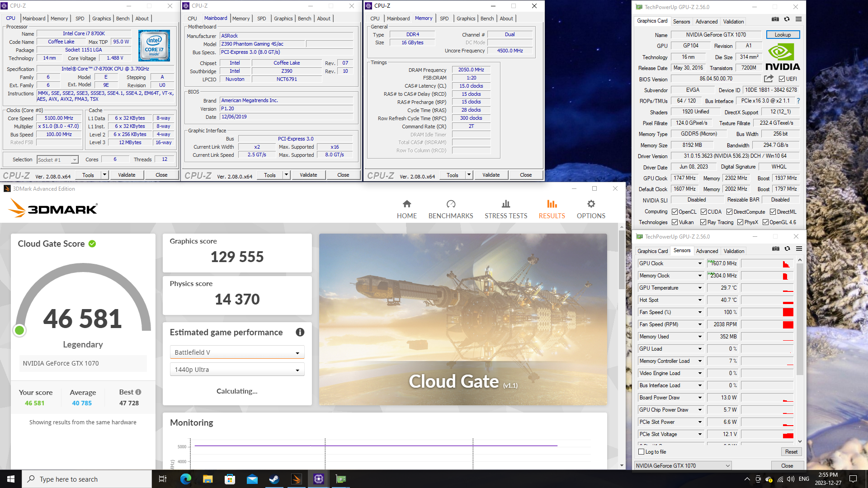This screenshot has width=868, height=488.
Task: Click GPU-Z Sensors vertical scrollbar
Action: click(x=800, y=319)
